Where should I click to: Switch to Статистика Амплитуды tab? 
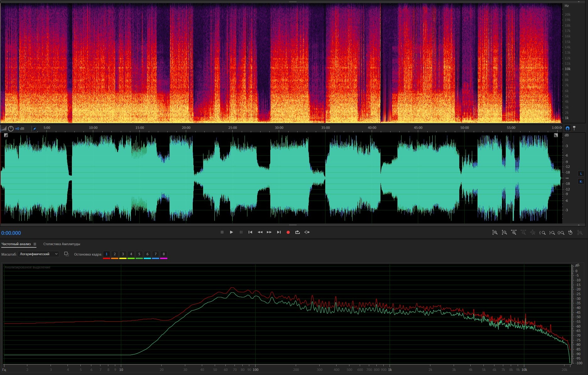[62, 244]
